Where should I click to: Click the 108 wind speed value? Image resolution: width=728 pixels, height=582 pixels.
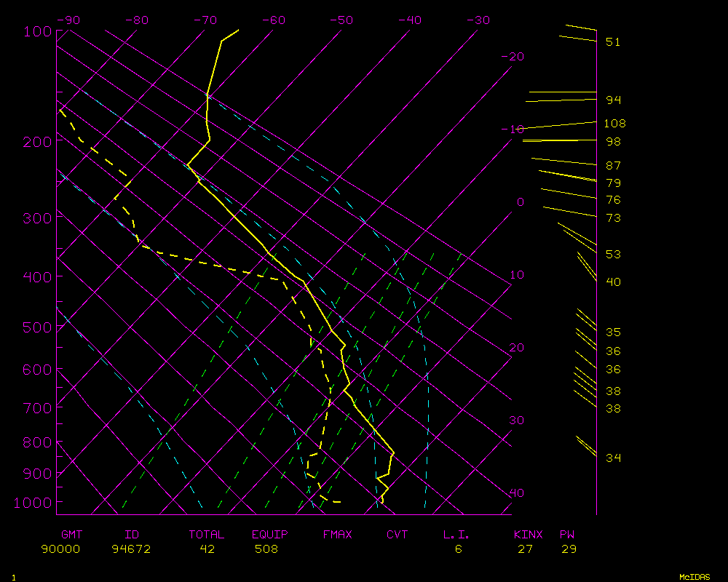click(x=614, y=124)
